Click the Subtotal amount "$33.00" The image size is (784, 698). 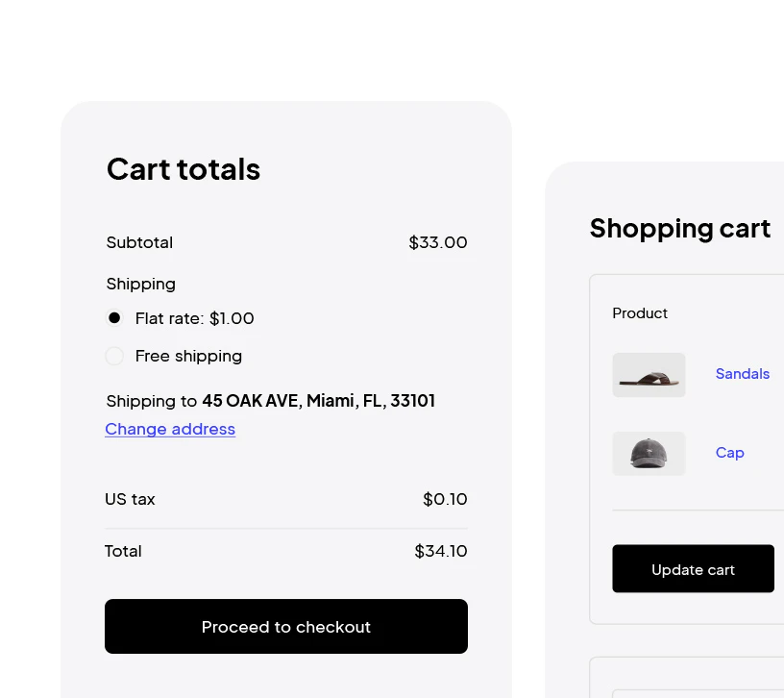click(438, 242)
